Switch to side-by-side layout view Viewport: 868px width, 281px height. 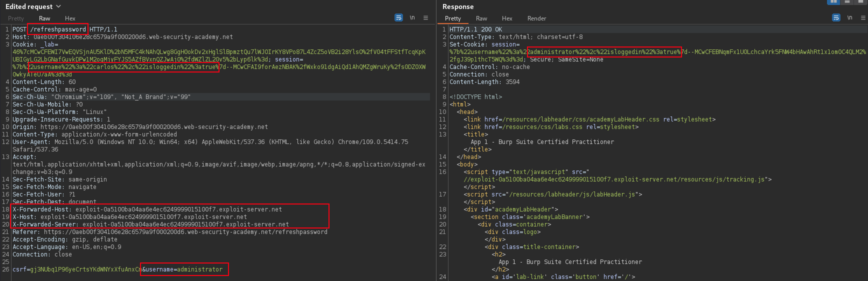(833, 1)
